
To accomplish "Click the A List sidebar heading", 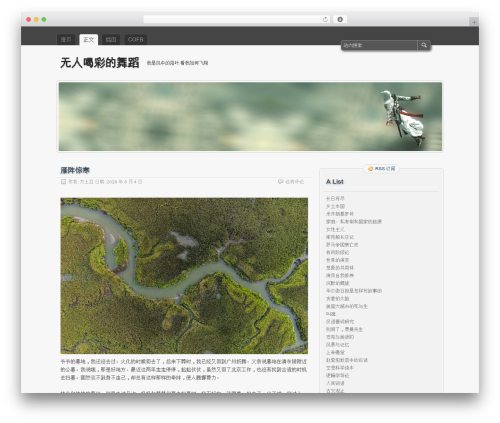I will 335,182.
